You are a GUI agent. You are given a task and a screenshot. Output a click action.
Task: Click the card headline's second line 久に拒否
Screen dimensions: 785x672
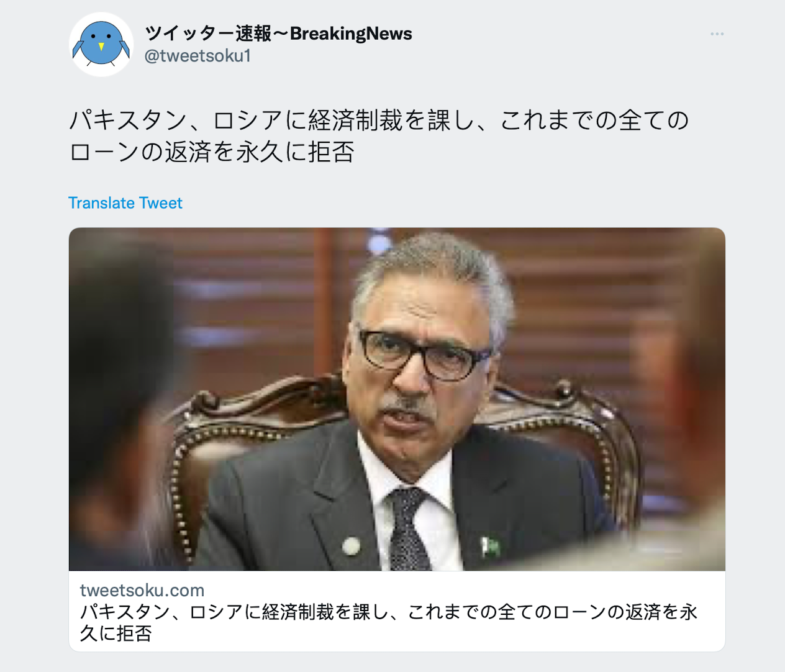point(116,633)
